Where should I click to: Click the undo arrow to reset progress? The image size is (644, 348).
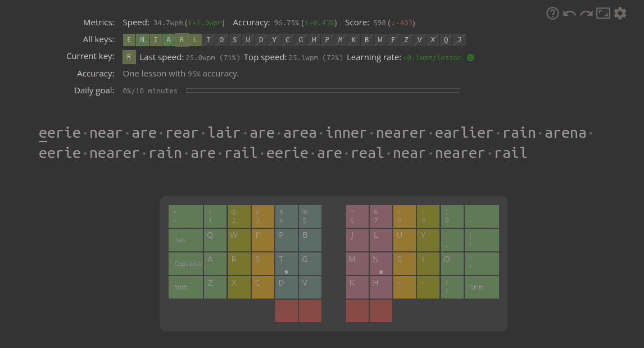(x=569, y=12)
